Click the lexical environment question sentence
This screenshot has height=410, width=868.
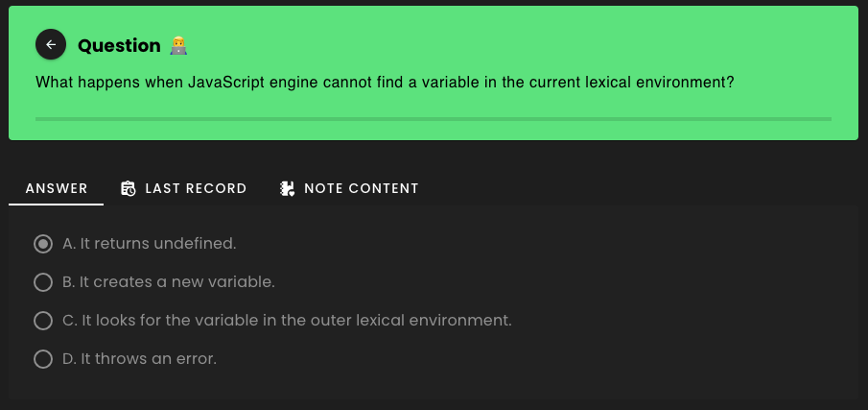385,83
